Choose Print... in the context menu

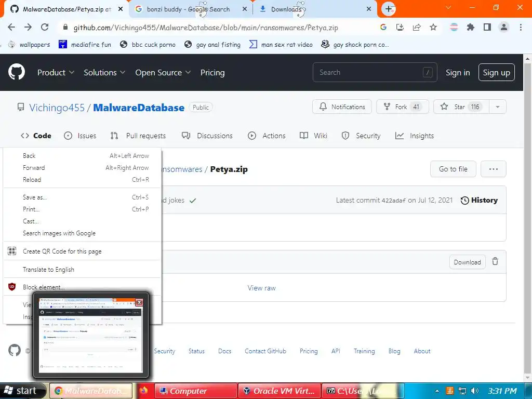pyautogui.click(x=82, y=209)
